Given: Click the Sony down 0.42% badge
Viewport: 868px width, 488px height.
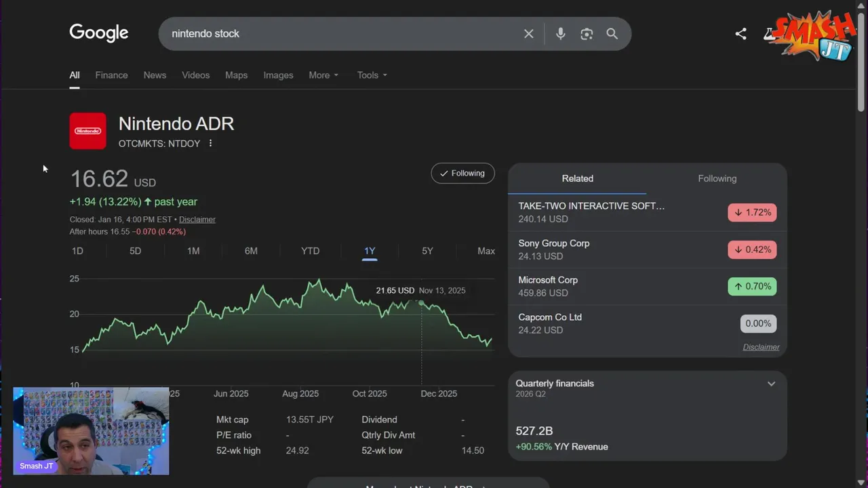Looking at the screenshot, I should [x=752, y=249].
